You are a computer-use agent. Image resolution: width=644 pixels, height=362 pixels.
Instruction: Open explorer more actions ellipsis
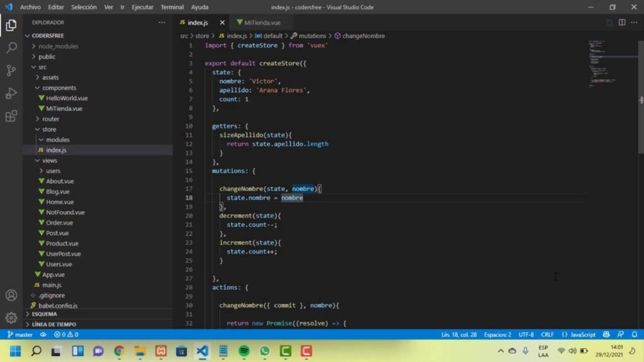click(162, 23)
